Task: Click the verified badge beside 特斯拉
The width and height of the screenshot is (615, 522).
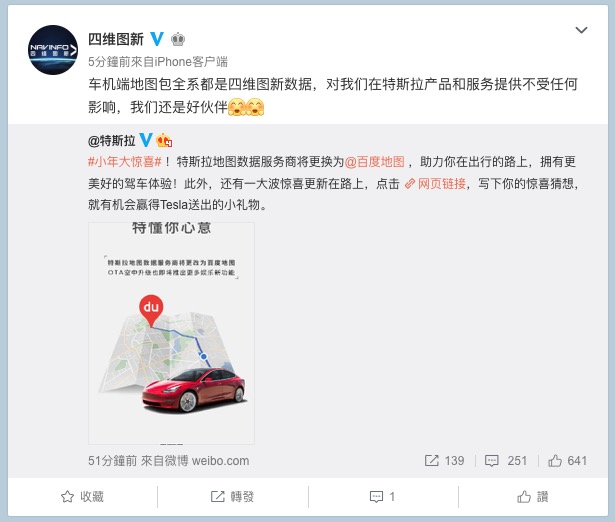Action: [x=146, y=140]
